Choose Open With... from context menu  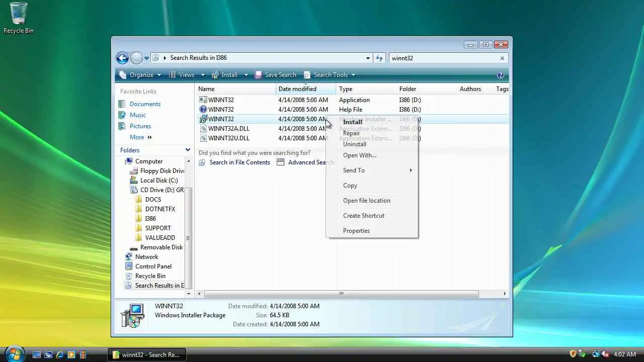point(372,155)
